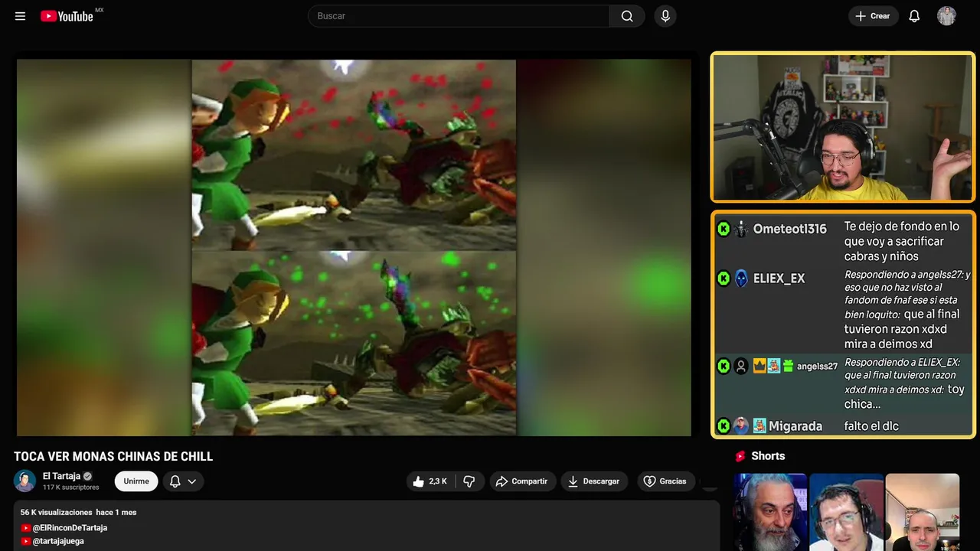
Task: Open the account avatar menu
Action: pyautogui.click(x=946, y=16)
